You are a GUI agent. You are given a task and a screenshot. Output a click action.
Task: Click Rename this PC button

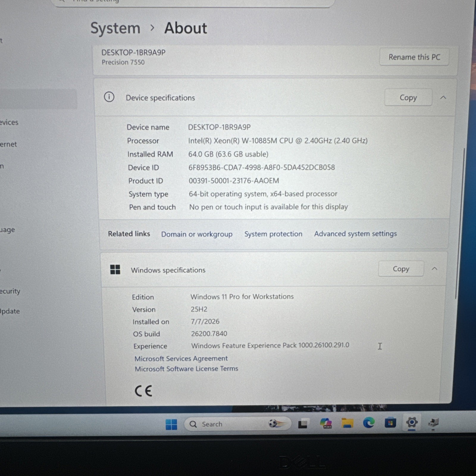click(x=414, y=57)
